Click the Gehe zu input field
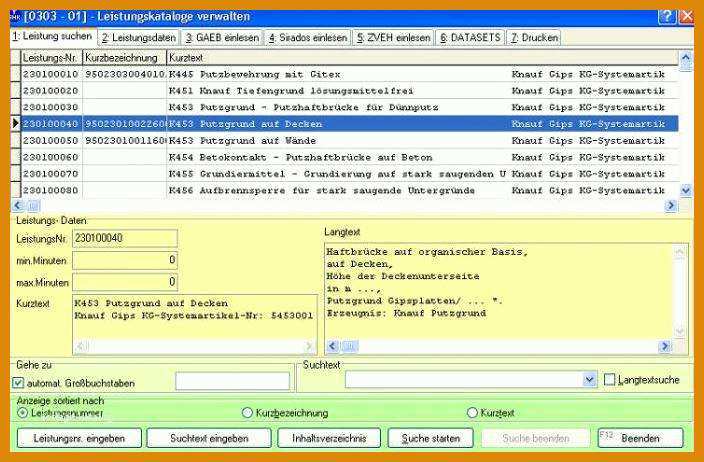 tap(233, 381)
